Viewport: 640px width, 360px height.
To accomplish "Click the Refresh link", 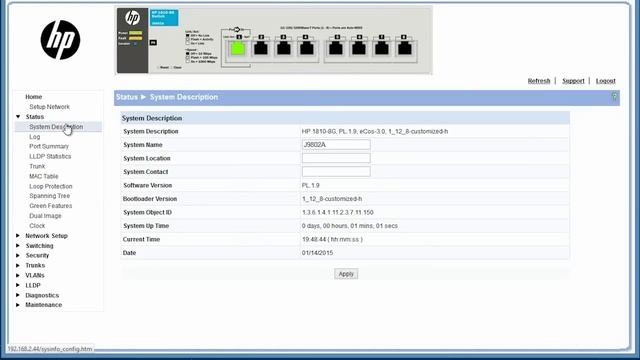I will [x=539, y=81].
